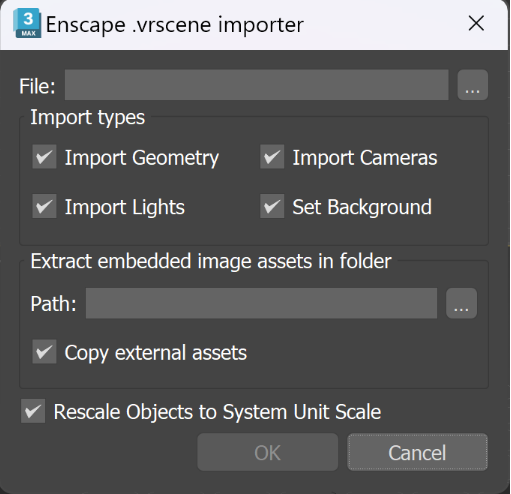511x494 pixels.
Task: Close the Enscape .vrscene importer dialog
Action: [476, 23]
